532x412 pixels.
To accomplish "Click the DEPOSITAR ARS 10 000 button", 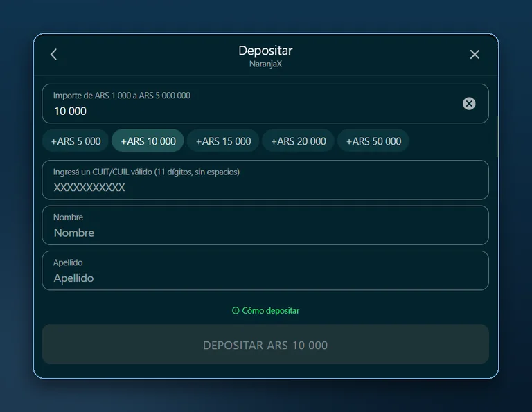I will point(265,345).
